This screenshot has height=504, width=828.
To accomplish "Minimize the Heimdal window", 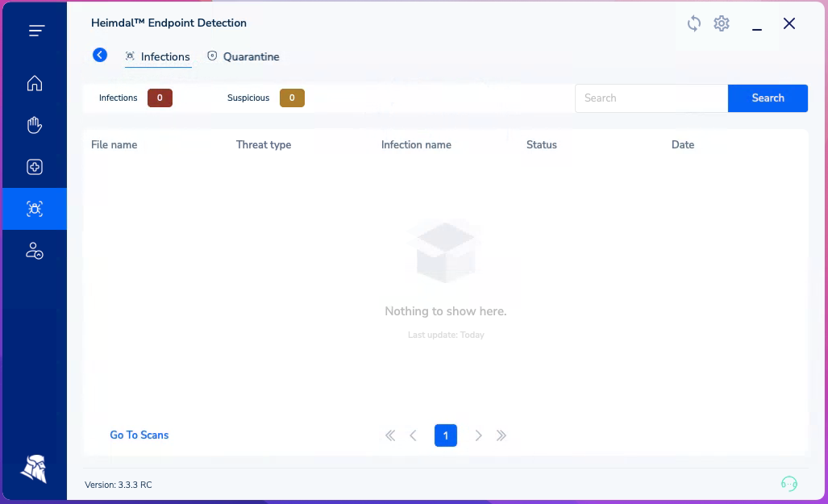I will [757, 30].
